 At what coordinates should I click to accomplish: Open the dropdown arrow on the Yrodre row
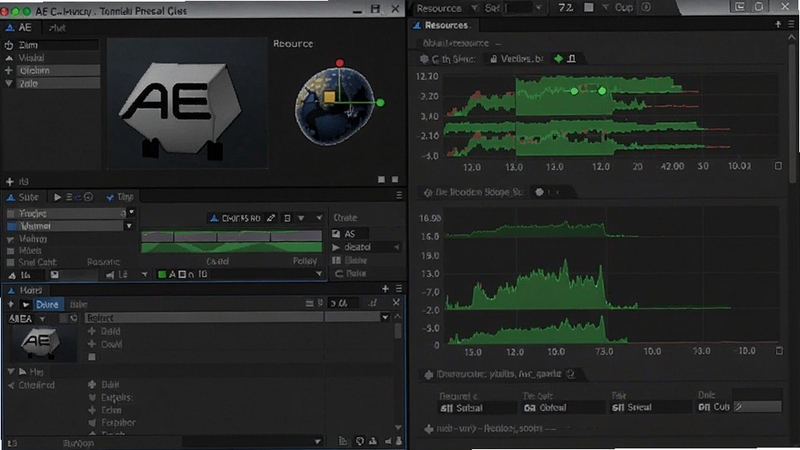(x=132, y=212)
